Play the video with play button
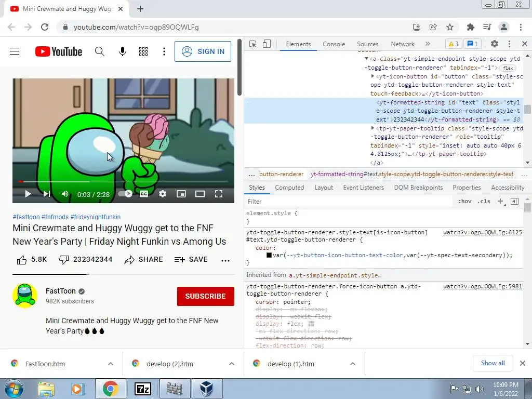The image size is (532, 399). click(x=28, y=194)
